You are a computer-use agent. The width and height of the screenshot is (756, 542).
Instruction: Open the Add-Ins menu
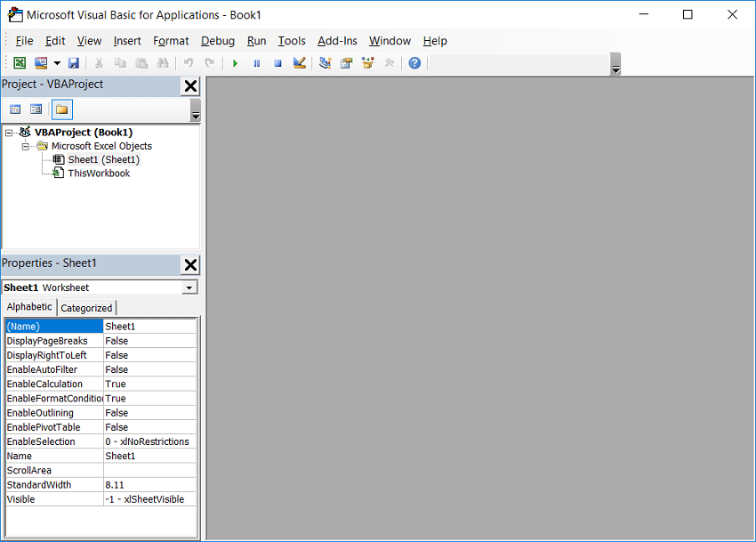(337, 41)
